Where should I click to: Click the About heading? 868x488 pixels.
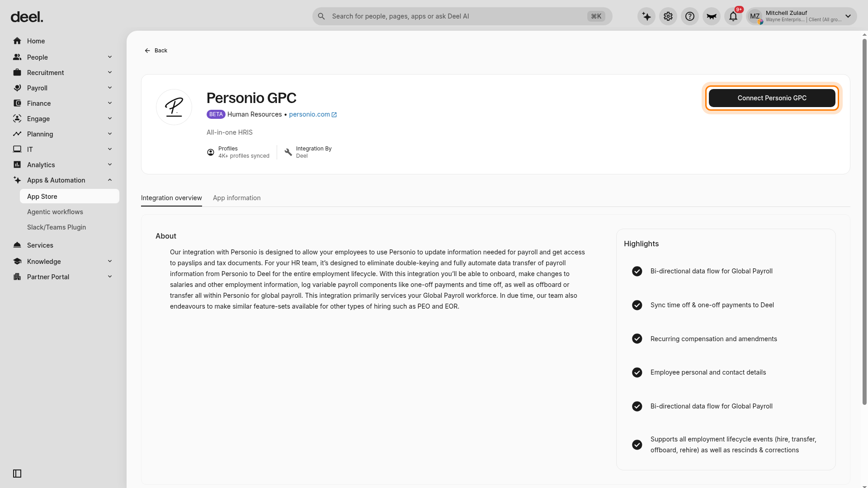[166, 236]
